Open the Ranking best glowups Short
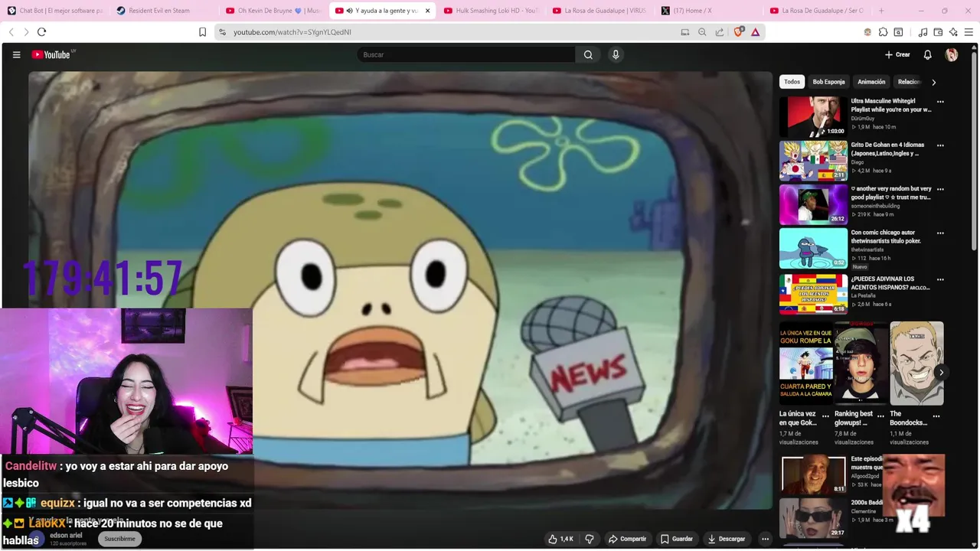This screenshot has width=980, height=551. coord(861,364)
